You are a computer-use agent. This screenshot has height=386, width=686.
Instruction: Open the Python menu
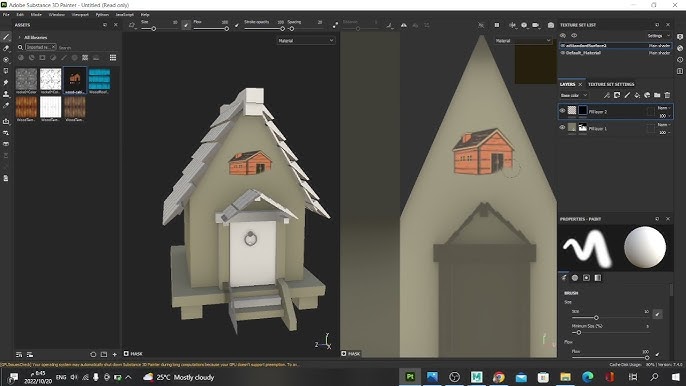click(x=102, y=14)
